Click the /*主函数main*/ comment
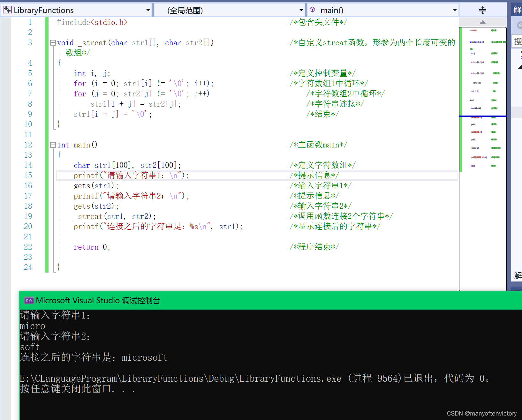Image resolution: width=522 pixels, height=420 pixels. pyautogui.click(x=319, y=145)
